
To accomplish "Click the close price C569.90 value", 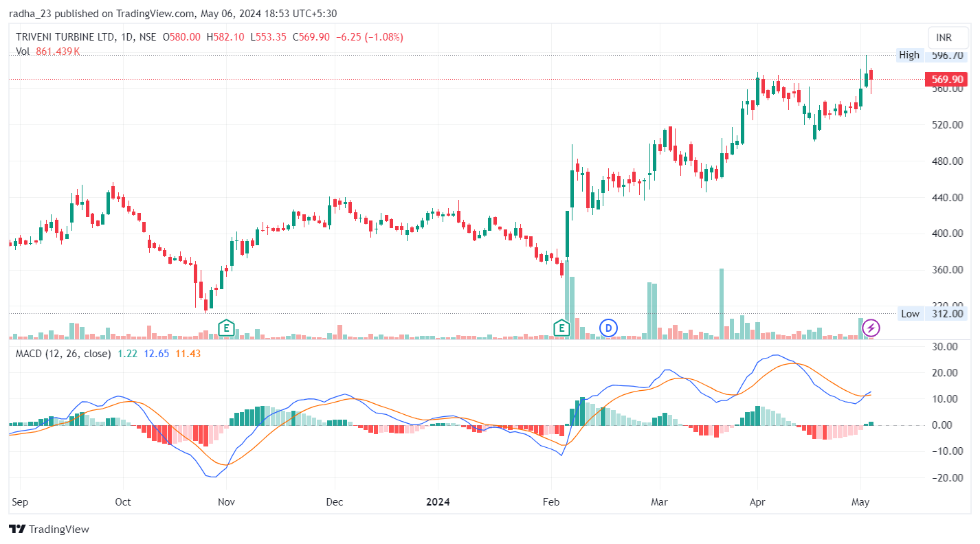I will (311, 37).
